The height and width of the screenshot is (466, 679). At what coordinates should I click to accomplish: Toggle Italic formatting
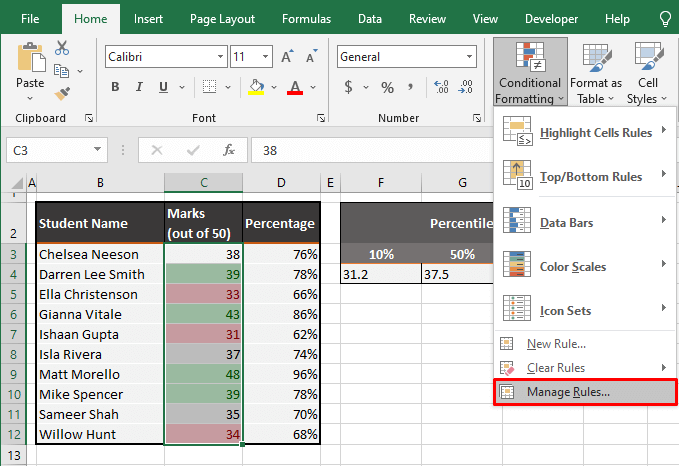pos(138,87)
